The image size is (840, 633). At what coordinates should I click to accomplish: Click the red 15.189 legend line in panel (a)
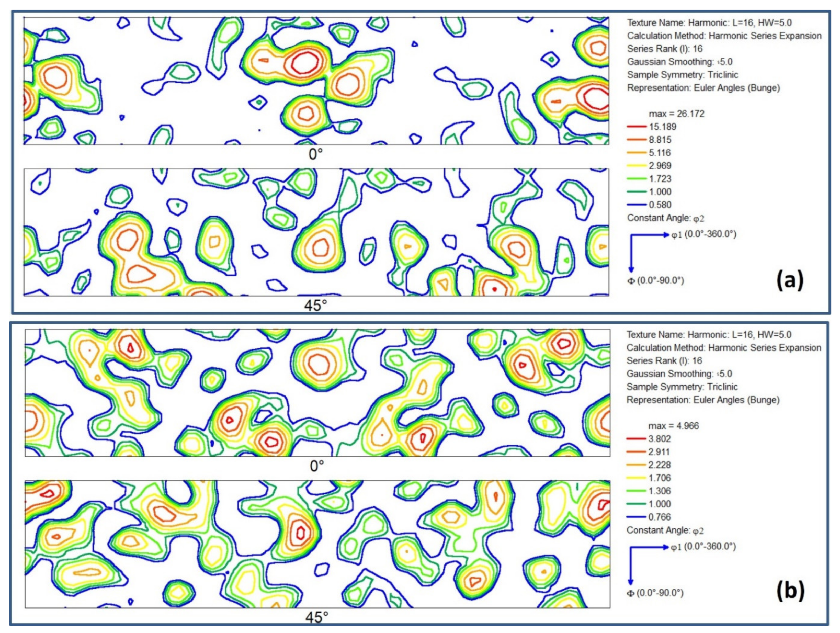point(637,127)
